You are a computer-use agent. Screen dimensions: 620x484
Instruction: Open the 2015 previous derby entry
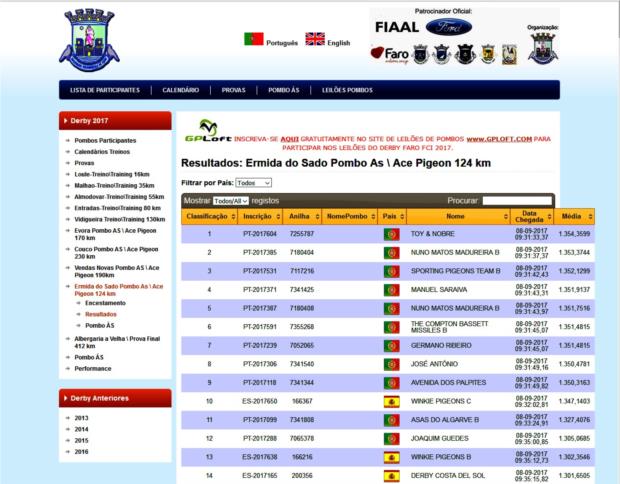(x=81, y=440)
